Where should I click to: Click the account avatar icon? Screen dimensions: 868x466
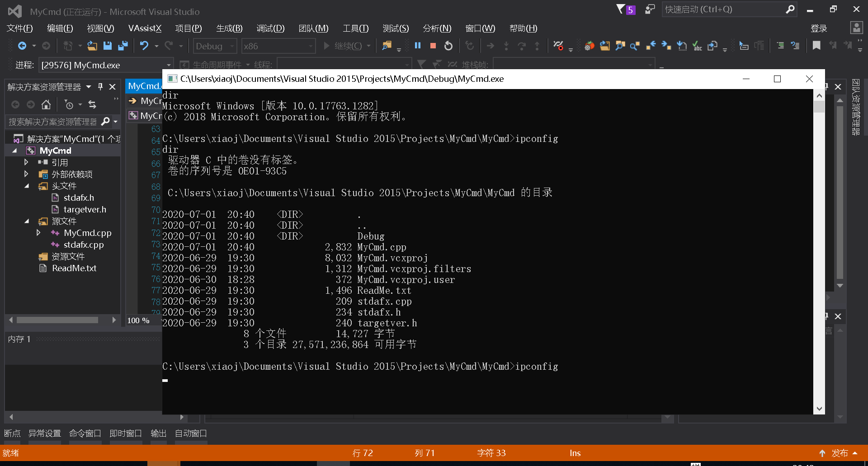[857, 28]
